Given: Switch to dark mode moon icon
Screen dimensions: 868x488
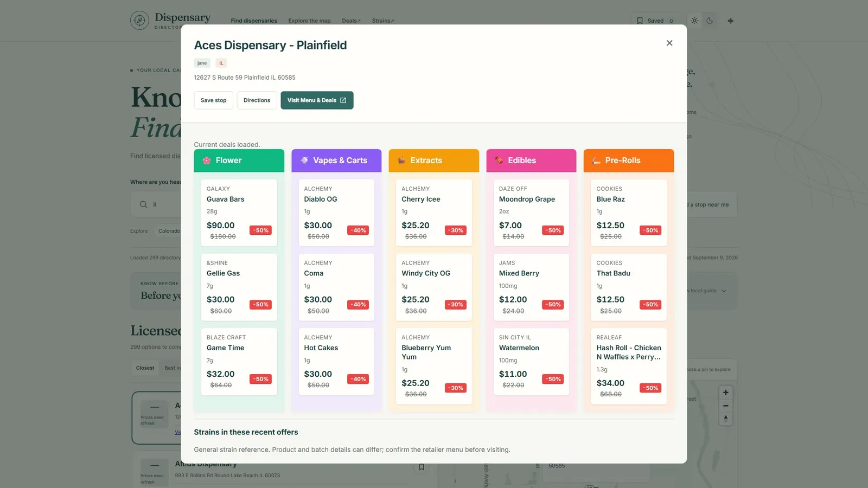Looking at the screenshot, I should coord(710,21).
